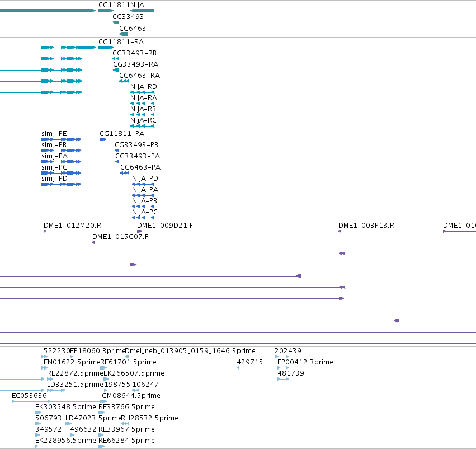Select the CG6463 gene label
The height and width of the screenshot is (449, 476).
pyautogui.click(x=133, y=28)
